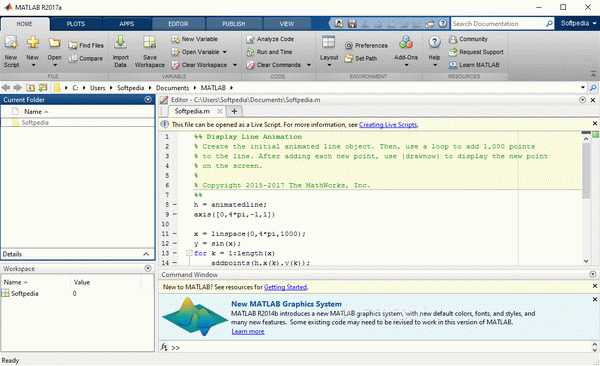Switch to the APPS tab
The image size is (600, 366).
point(127,24)
